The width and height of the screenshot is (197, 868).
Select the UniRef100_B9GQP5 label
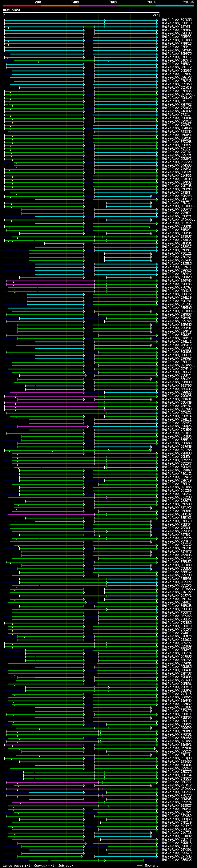tap(177, 426)
